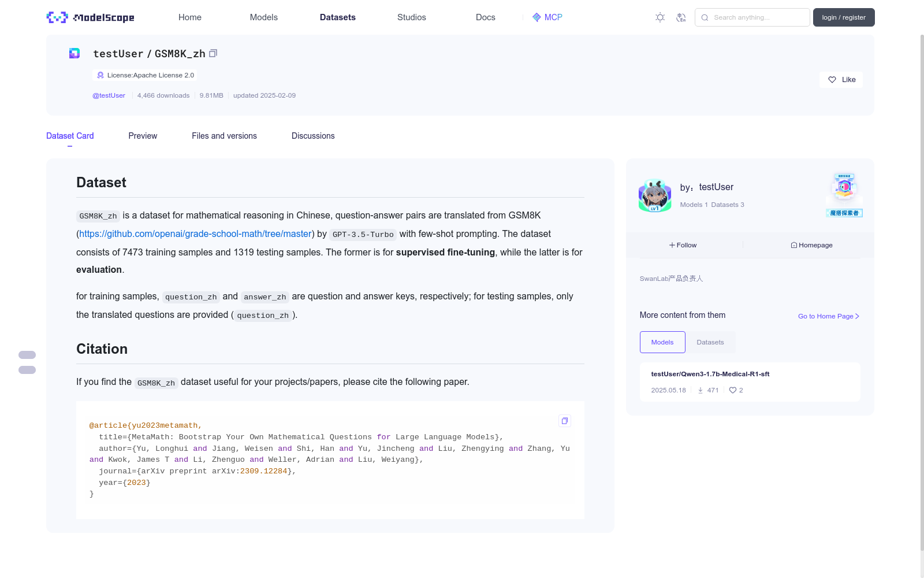Click the download count icon on Qwen3 model
Image resolution: width=924 pixels, height=578 pixels.
pyautogui.click(x=701, y=390)
